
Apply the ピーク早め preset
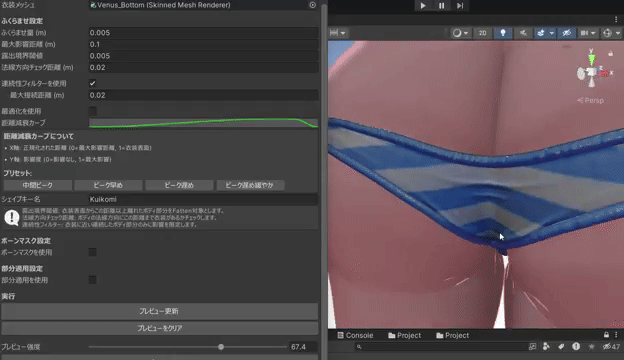coord(108,185)
